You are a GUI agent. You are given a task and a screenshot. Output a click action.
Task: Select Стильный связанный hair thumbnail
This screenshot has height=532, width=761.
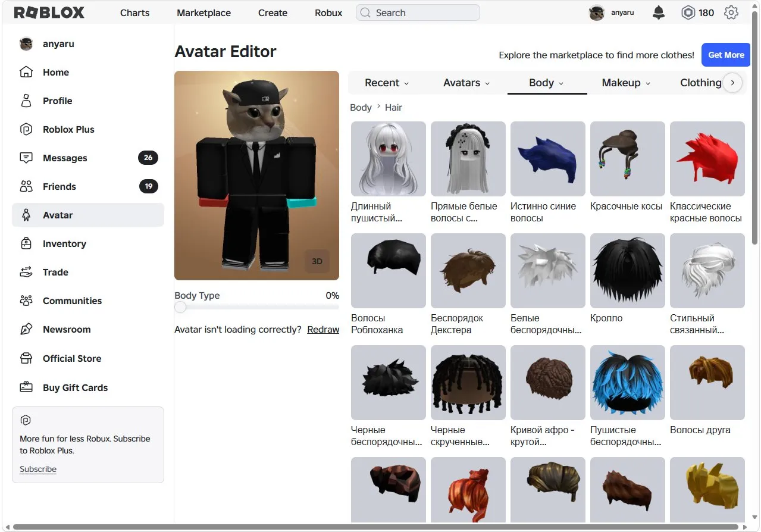click(707, 271)
